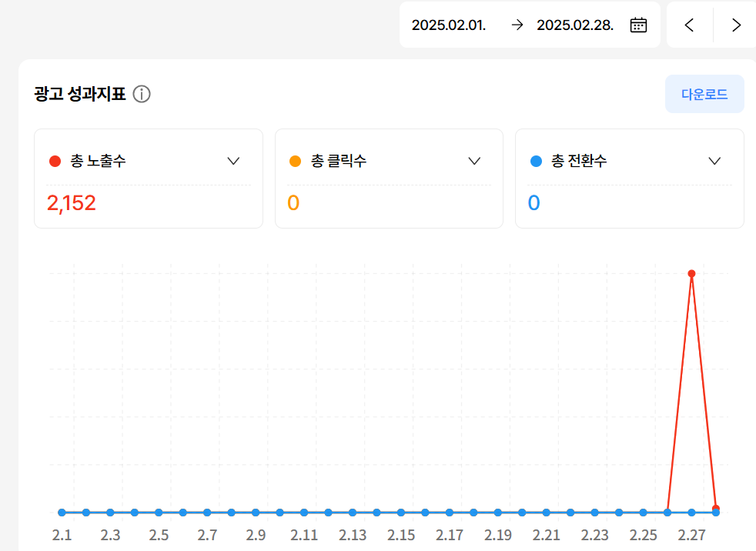Click the 2.5 x-axis label
The width and height of the screenshot is (756, 551).
click(159, 535)
